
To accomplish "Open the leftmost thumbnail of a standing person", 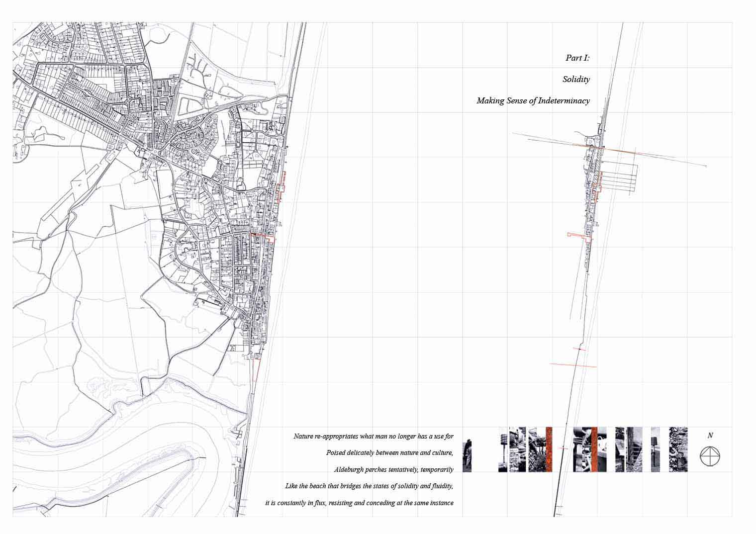I will 467,455.
